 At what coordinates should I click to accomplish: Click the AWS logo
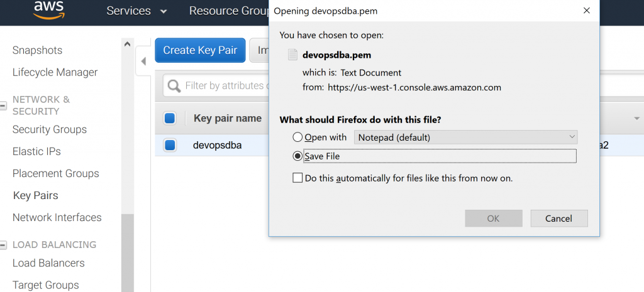[49, 10]
